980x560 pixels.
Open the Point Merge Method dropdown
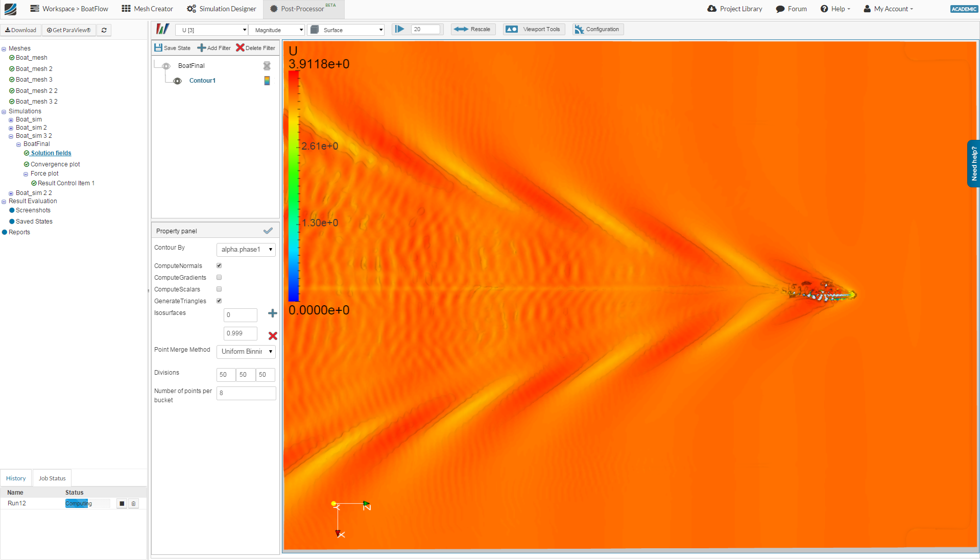[246, 352]
